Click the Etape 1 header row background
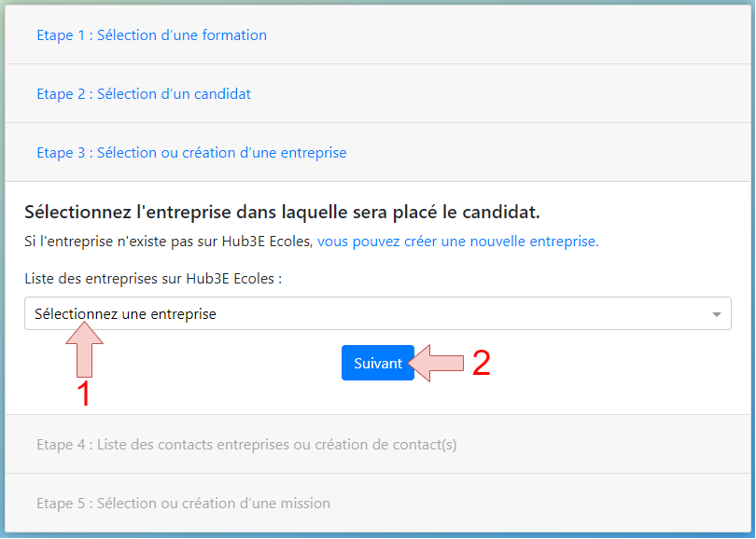756x539 pixels. tap(377, 35)
